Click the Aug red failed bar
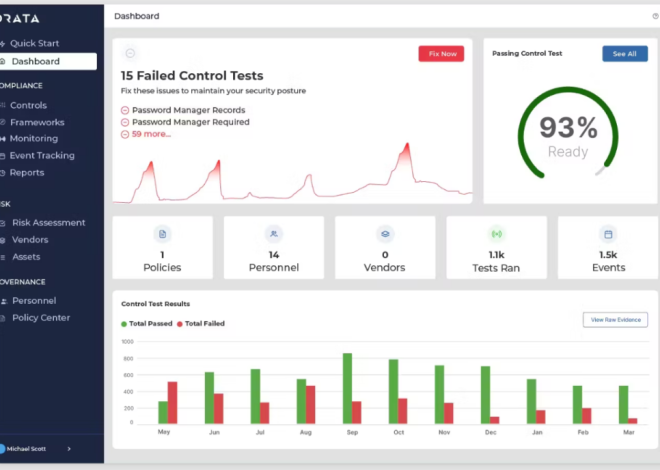Image resolution: width=660 pixels, height=470 pixels. 311,404
